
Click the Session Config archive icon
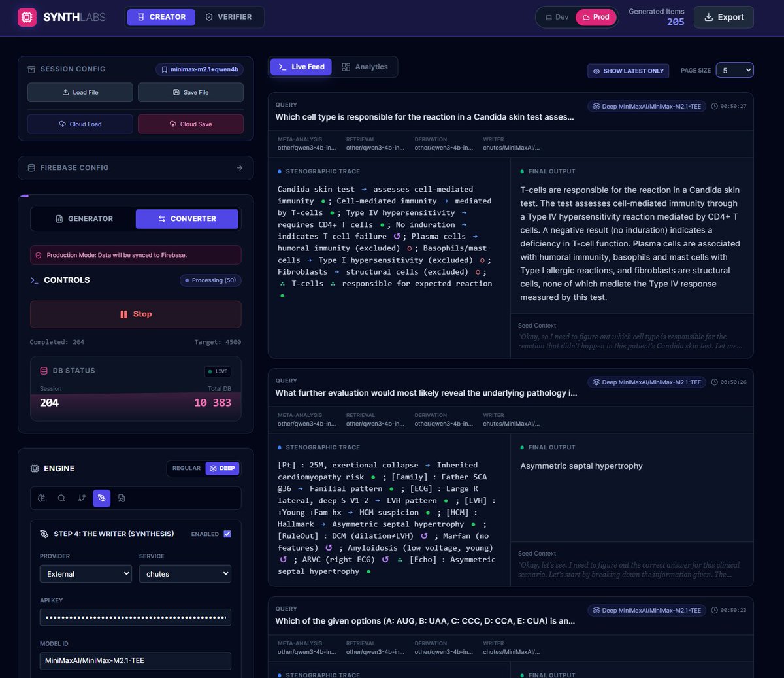(31, 69)
